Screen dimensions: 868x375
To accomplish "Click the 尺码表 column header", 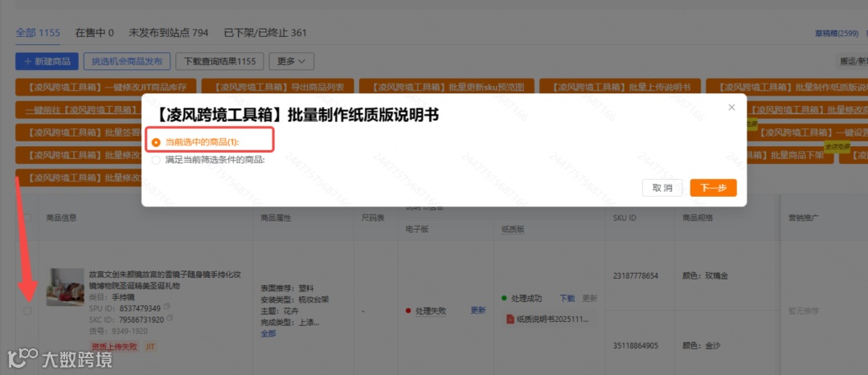I will pyautogui.click(x=373, y=218).
